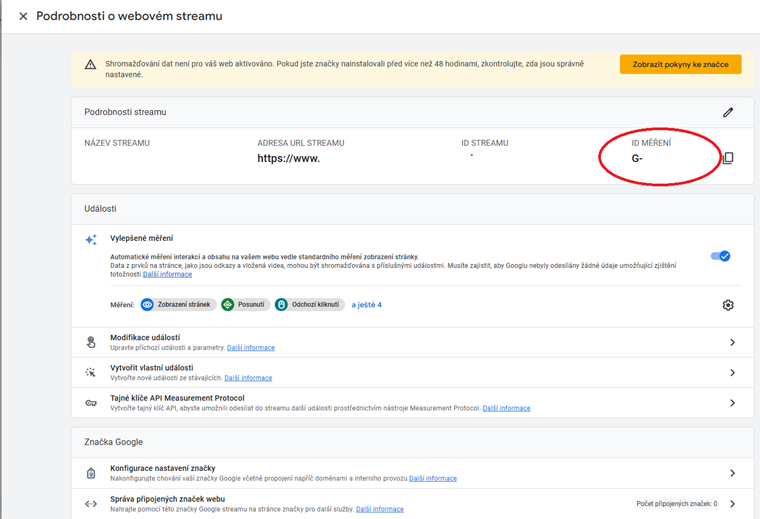Open Konfigurace nastavení značky chevron arrow
The height and width of the screenshot is (519, 760).
(x=732, y=473)
